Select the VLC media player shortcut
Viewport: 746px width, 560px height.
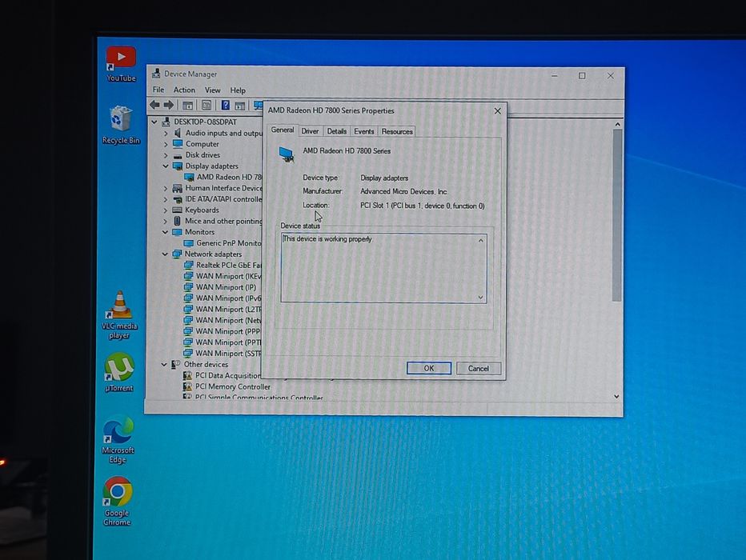coord(119,314)
